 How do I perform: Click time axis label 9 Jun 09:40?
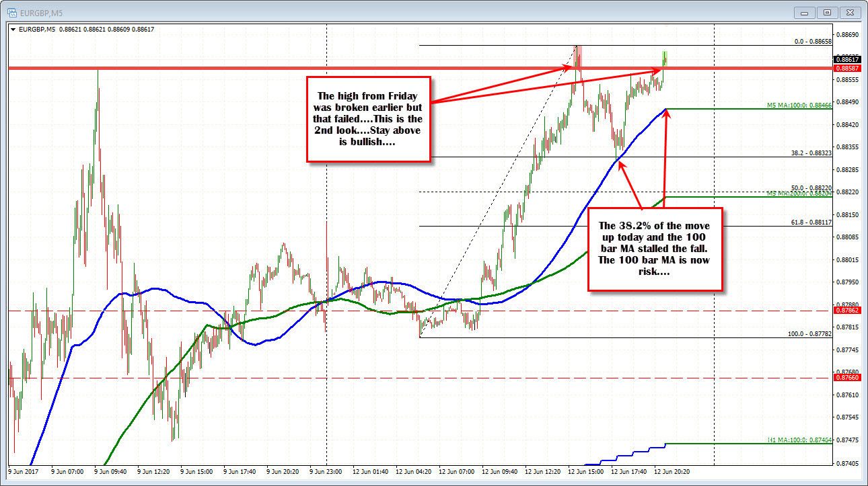click(x=111, y=471)
